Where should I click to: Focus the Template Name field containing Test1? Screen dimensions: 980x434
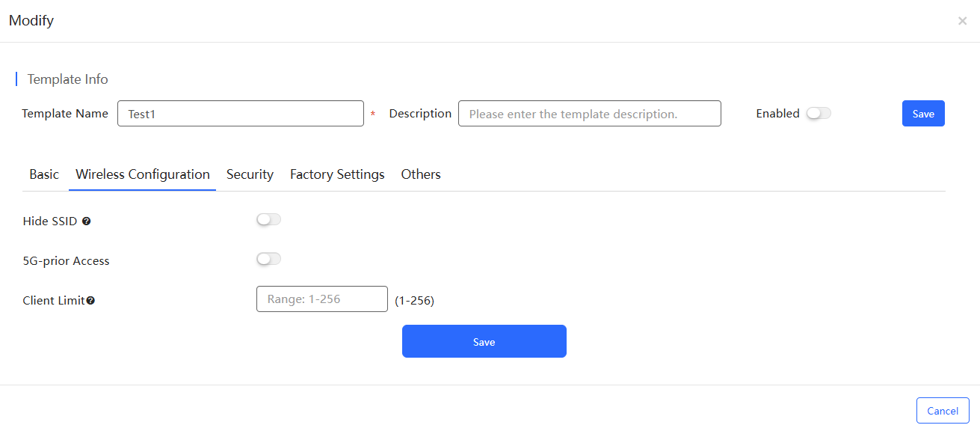coord(241,114)
